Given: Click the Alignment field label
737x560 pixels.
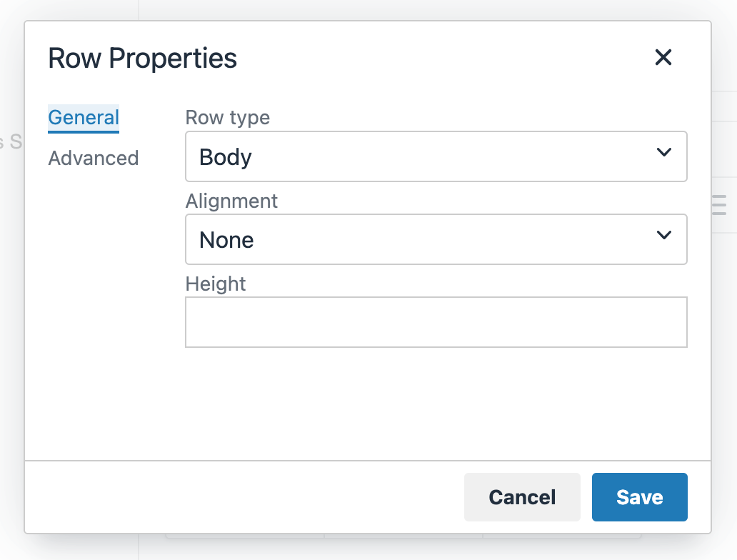Looking at the screenshot, I should (231, 201).
